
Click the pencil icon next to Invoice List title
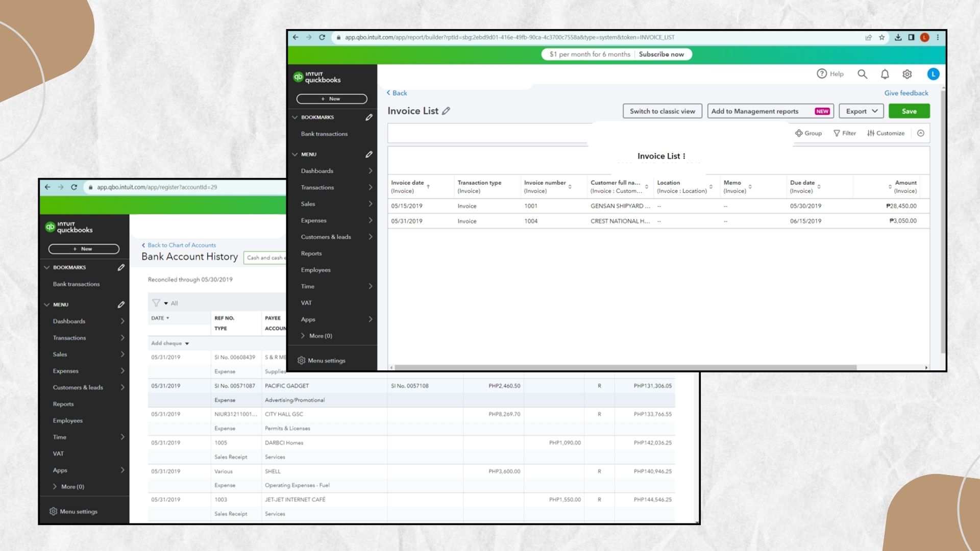tap(446, 111)
